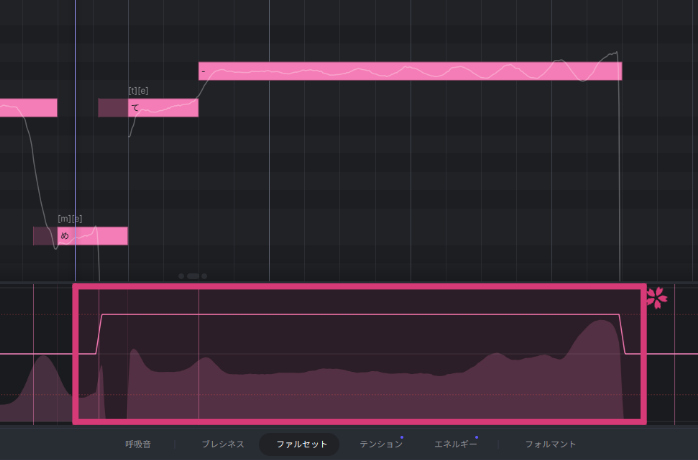Click the [m][e] phoneme label

pyautogui.click(x=70, y=219)
